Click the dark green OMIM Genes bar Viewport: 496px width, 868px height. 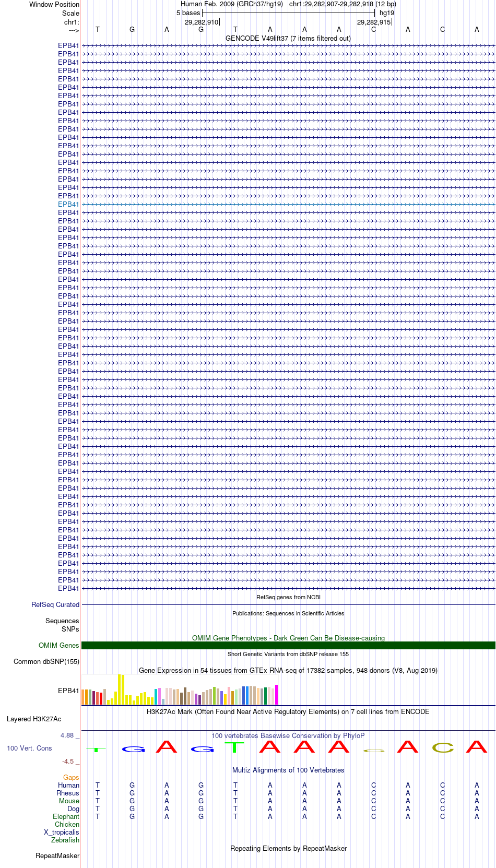point(288,645)
